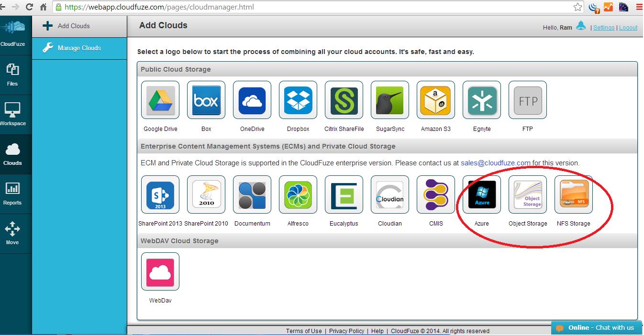Select the Google Drive cloud logo
Screen dimensions: 644x335
[x=160, y=100]
